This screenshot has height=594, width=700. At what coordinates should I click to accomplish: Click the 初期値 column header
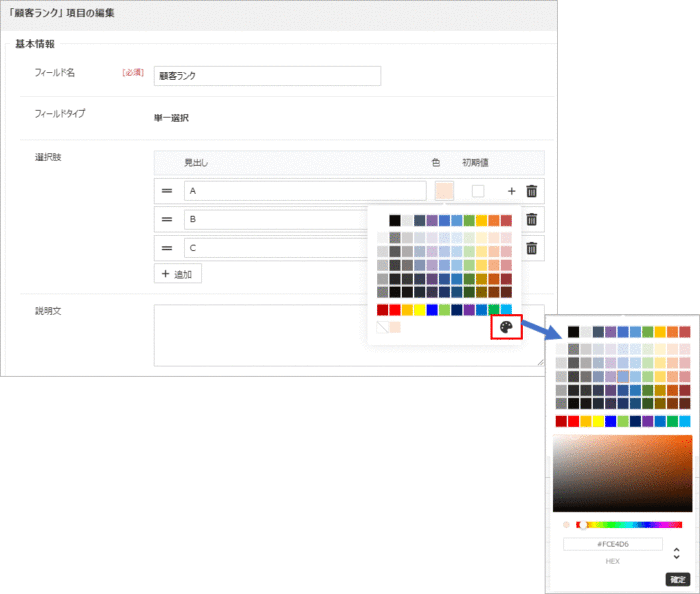tap(475, 162)
